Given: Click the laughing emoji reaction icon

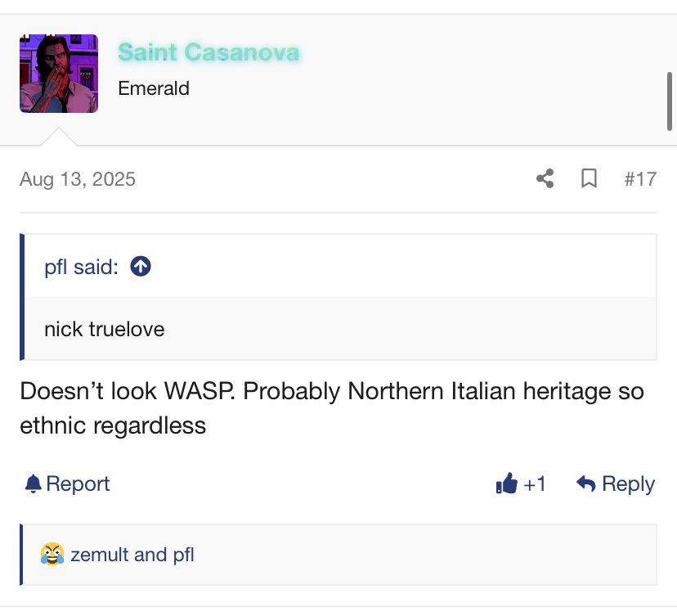Looking at the screenshot, I should [x=52, y=555].
